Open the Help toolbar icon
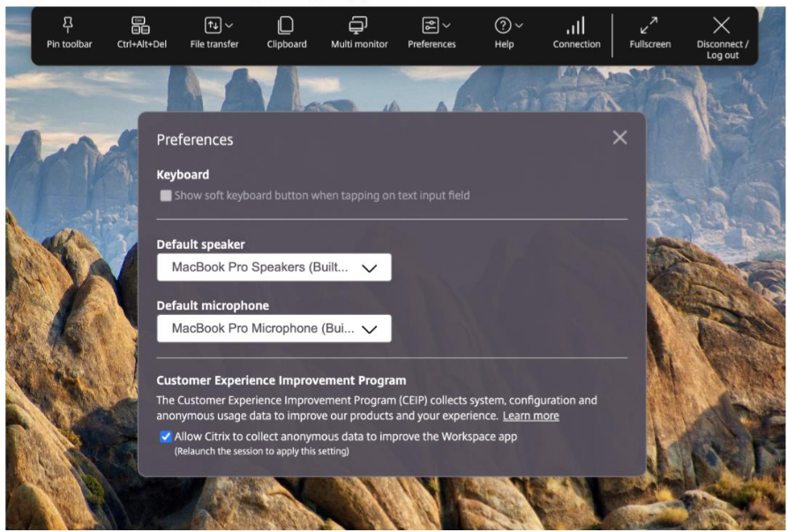This screenshot has width=787, height=532. 501,26
